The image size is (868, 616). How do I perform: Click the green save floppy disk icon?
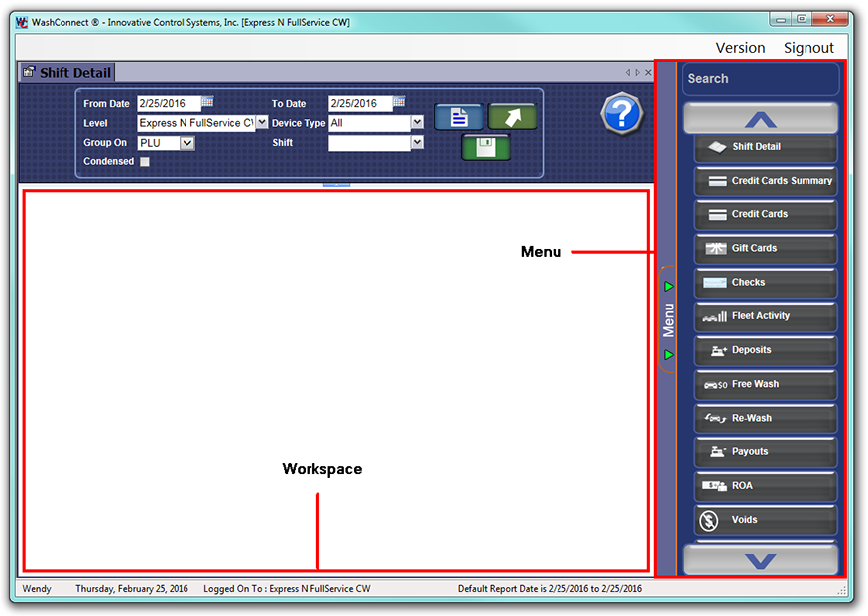[486, 148]
